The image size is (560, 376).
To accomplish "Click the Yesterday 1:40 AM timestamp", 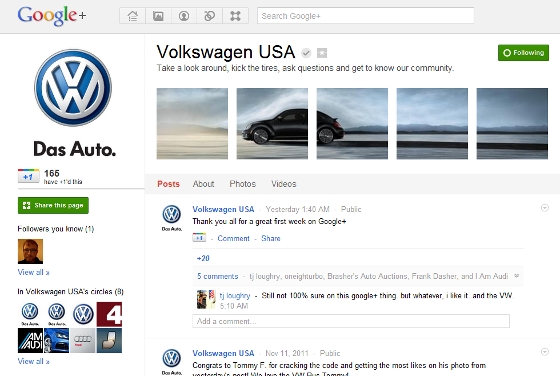I will pyautogui.click(x=298, y=209).
